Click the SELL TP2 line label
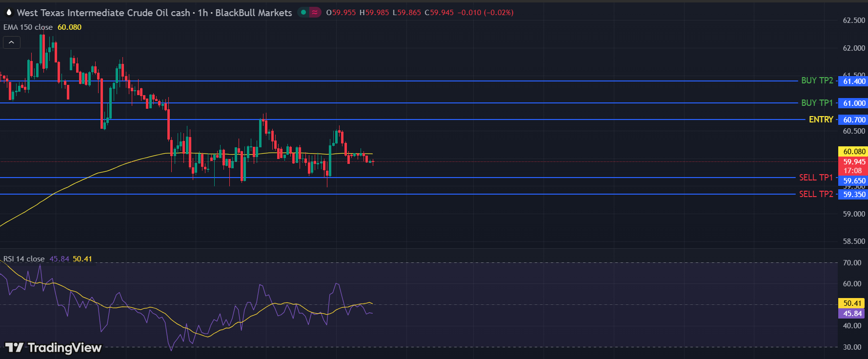This screenshot has width=868, height=359. coord(815,194)
